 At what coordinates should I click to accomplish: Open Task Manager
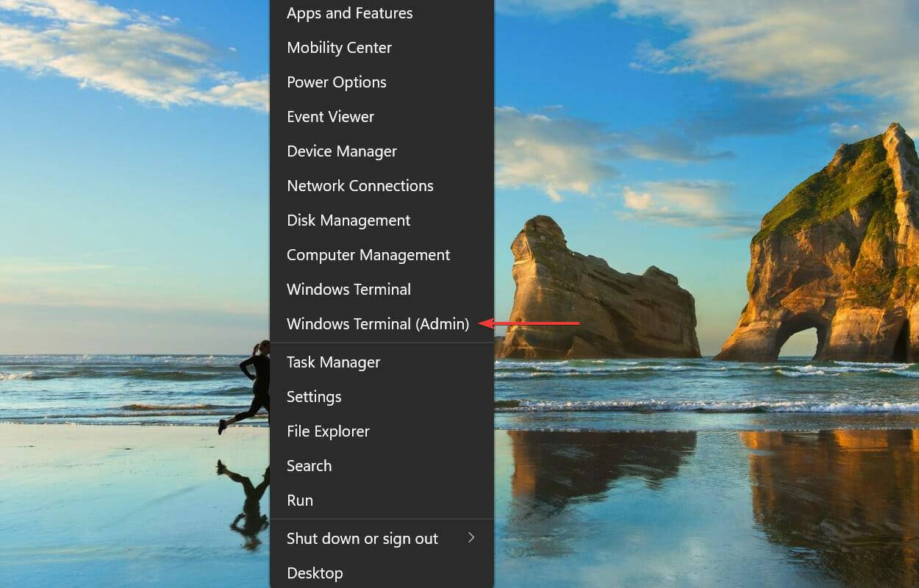(x=333, y=362)
